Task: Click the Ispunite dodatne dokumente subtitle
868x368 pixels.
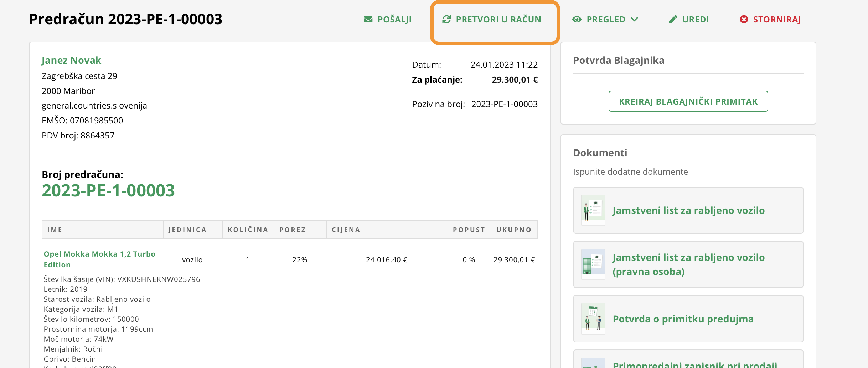Action: click(x=631, y=172)
